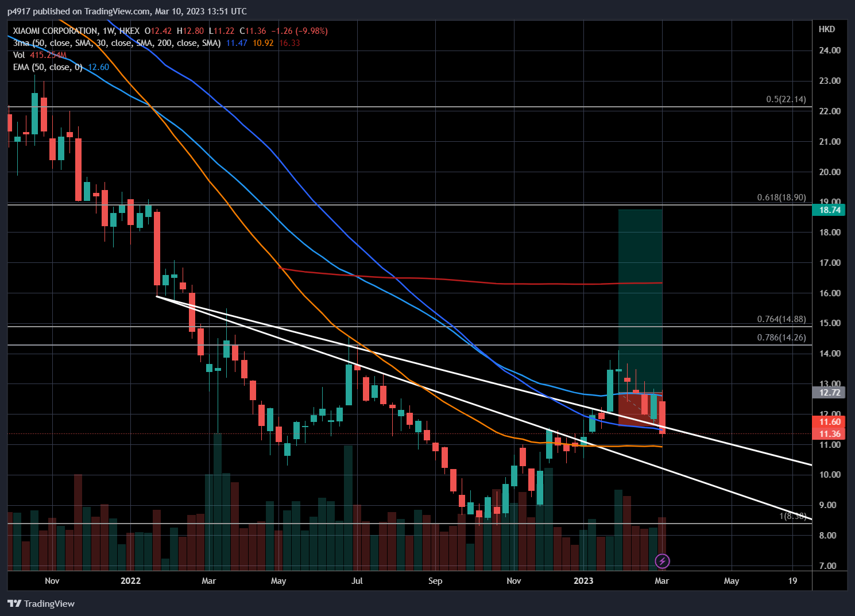Screen dimensions: 855x616
Task: Click the Sep label on time axis
Action: tap(435, 581)
